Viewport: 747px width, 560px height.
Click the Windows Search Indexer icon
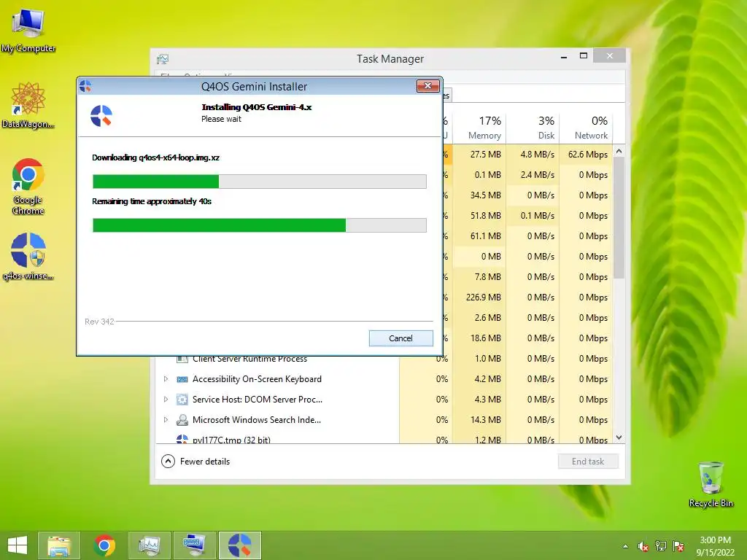click(x=182, y=420)
